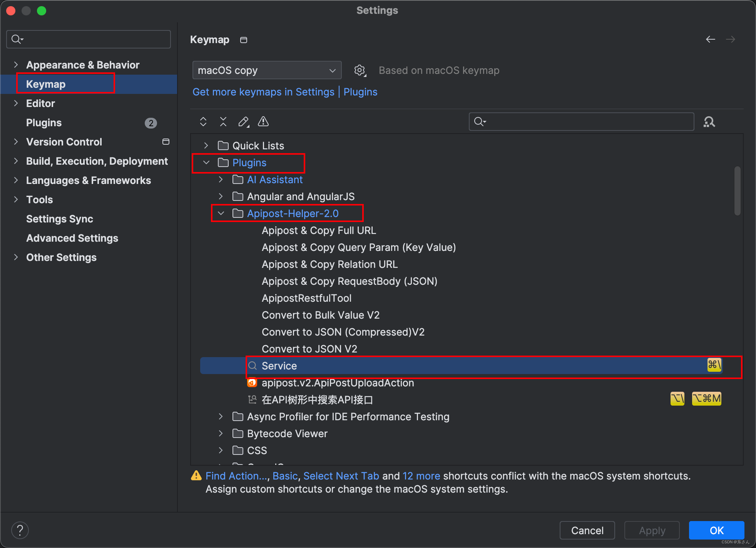This screenshot has width=756, height=548.
Task: Click the Plugins badge showing 2
Action: (151, 123)
